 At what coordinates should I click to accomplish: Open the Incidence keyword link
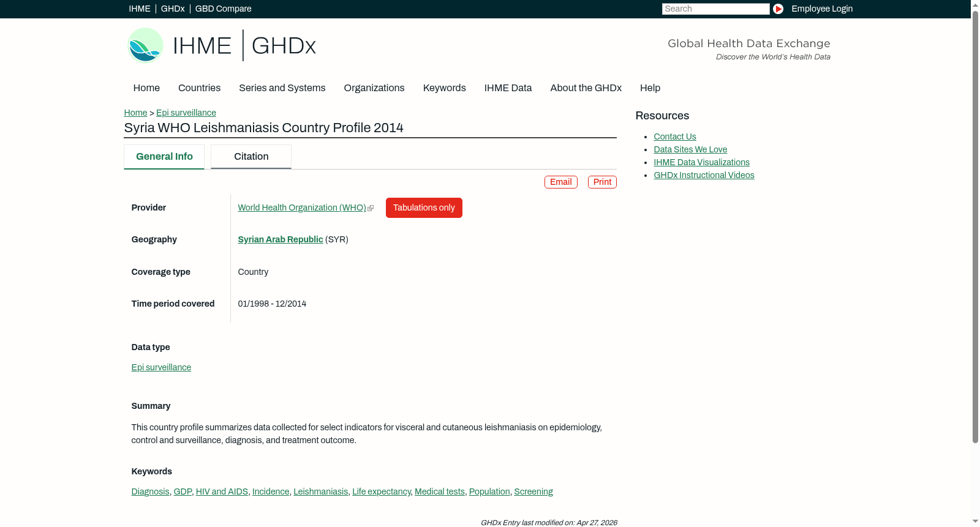[271, 491]
